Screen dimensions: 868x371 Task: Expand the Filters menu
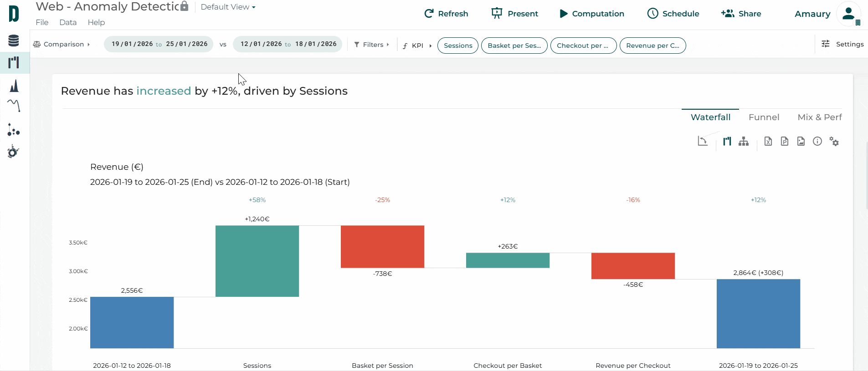[372, 45]
